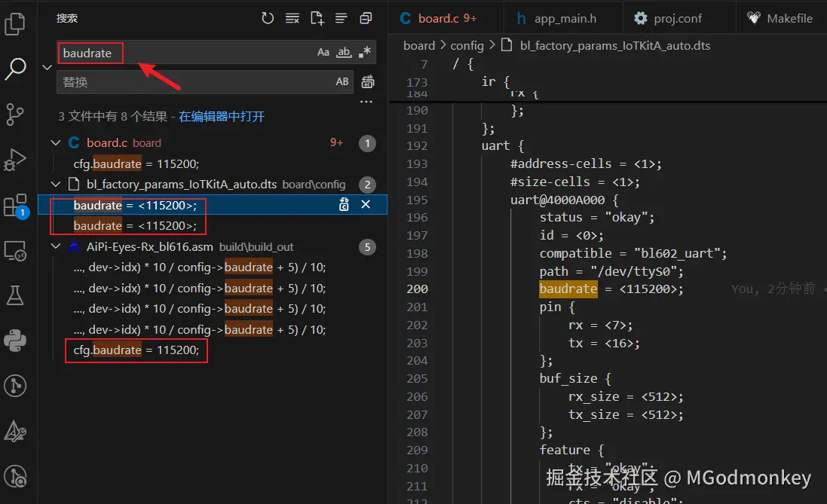
Task: Open the Python extension view
Action: (x=15, y=341)
